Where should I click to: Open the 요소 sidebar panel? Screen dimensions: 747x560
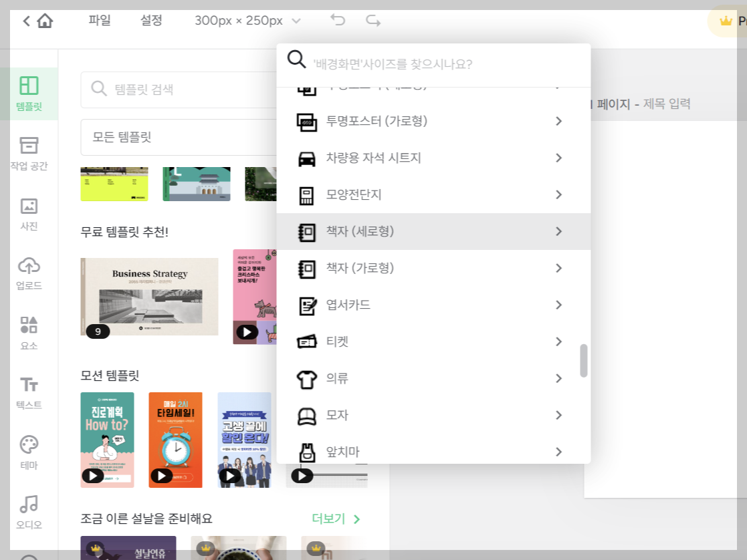29,333
